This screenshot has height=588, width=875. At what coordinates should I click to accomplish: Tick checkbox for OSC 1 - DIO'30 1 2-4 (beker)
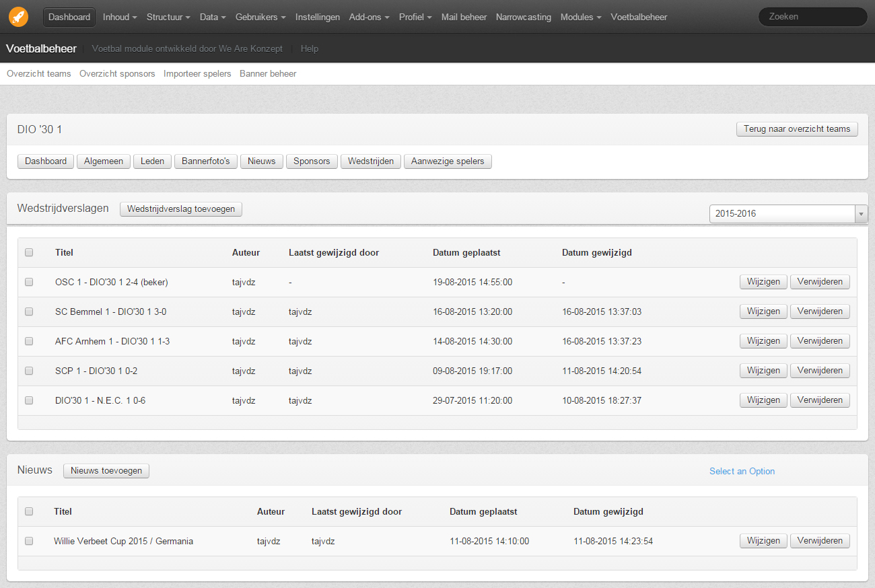(x=29, y=283)
